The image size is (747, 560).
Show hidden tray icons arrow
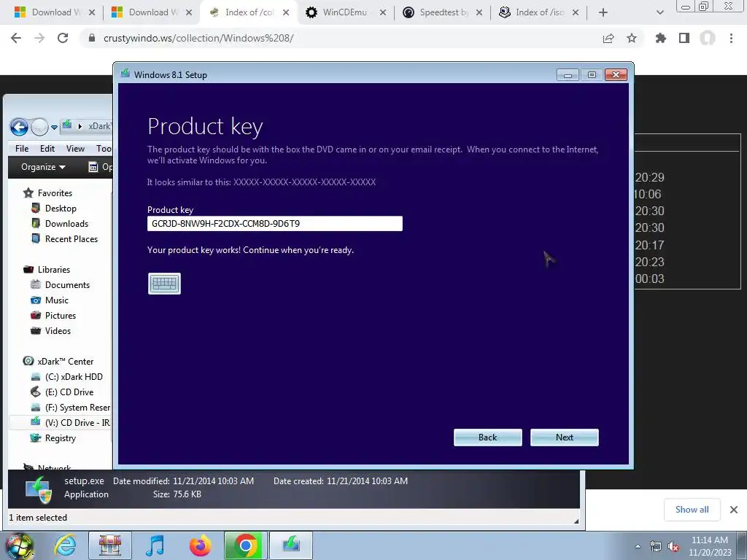pyautogui.click(x=638, y=547)
